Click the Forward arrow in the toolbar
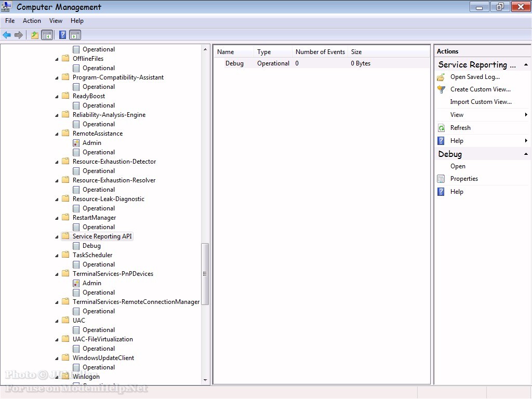Viewport: 532px width, 399px height. tap(19, 35)
